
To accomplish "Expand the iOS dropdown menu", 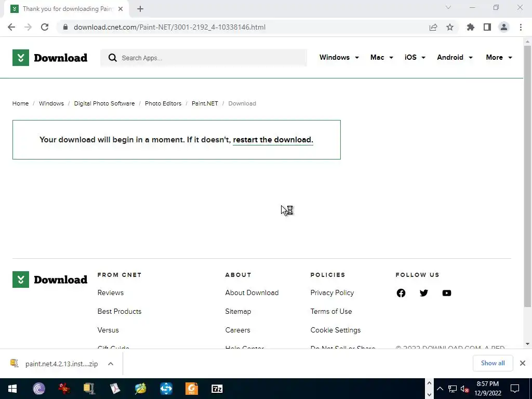I will tap(415, 57).
